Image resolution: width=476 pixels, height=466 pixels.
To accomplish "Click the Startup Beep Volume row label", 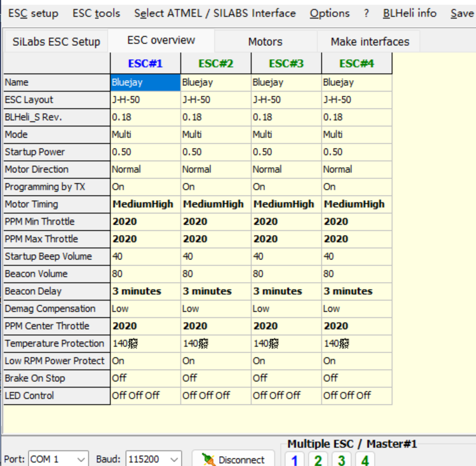I will click(57, 257).
